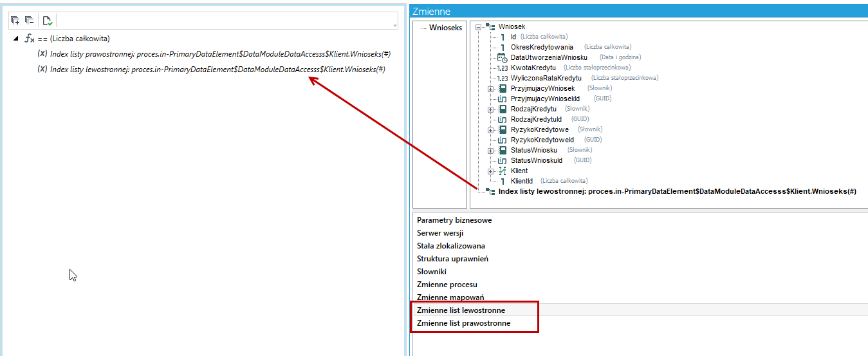Click the fx function icon of == node
The width and height of the screenshot is (868, 356).
tap(30, 39)
